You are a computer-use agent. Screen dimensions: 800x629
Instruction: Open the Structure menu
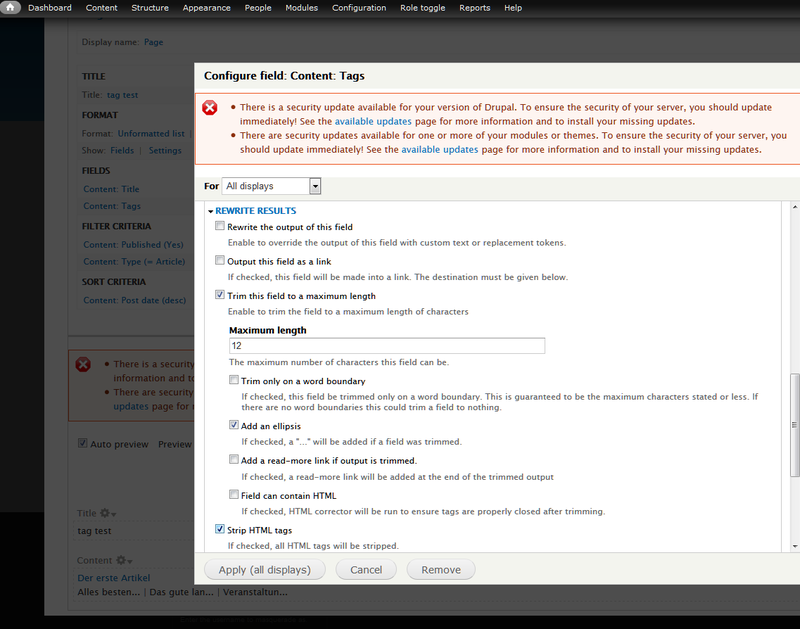point(150,8)
